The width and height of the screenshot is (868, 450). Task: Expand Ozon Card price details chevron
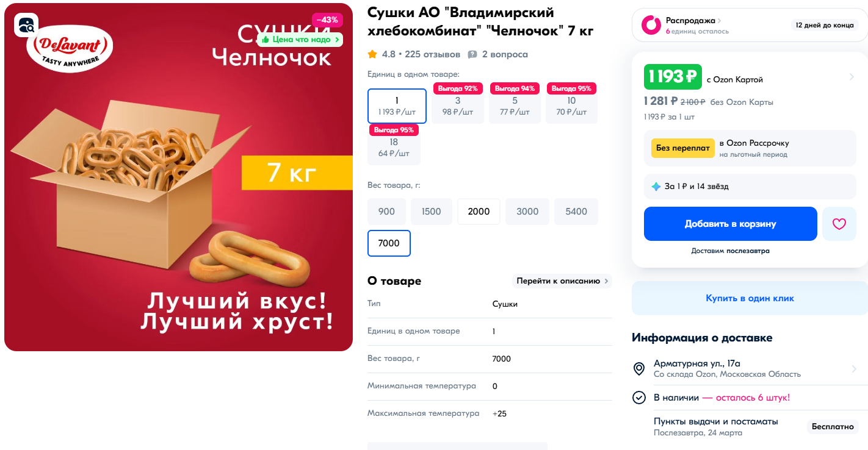click(852, 77)
